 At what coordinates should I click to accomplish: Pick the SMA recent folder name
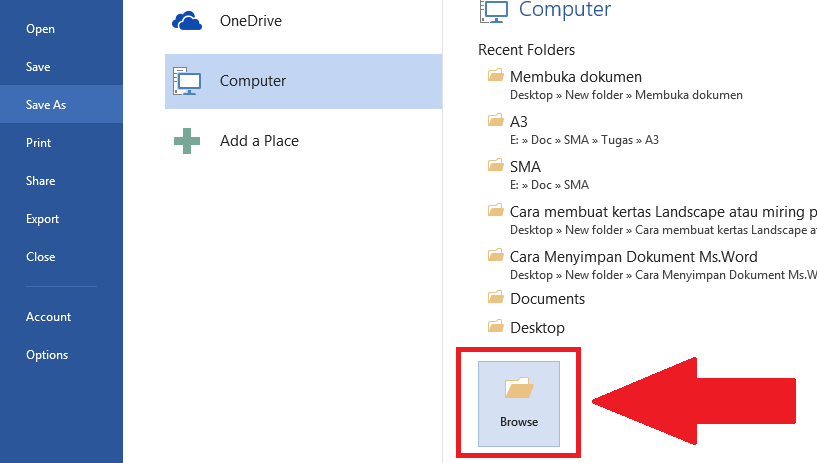pyautogui.click(x=525, y=167)
